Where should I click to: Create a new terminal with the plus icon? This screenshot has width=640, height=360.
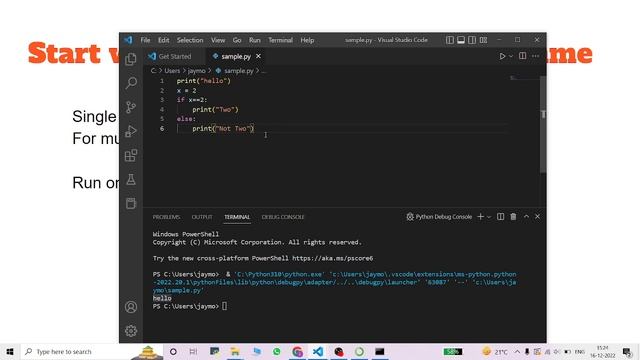(x=480, y=217)
